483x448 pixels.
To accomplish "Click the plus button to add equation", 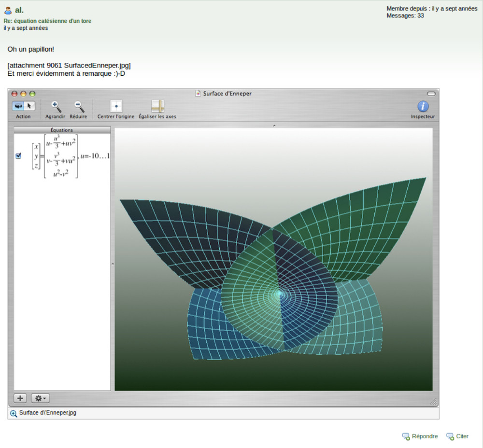I will pyautogui.click(x=20, y=398).
